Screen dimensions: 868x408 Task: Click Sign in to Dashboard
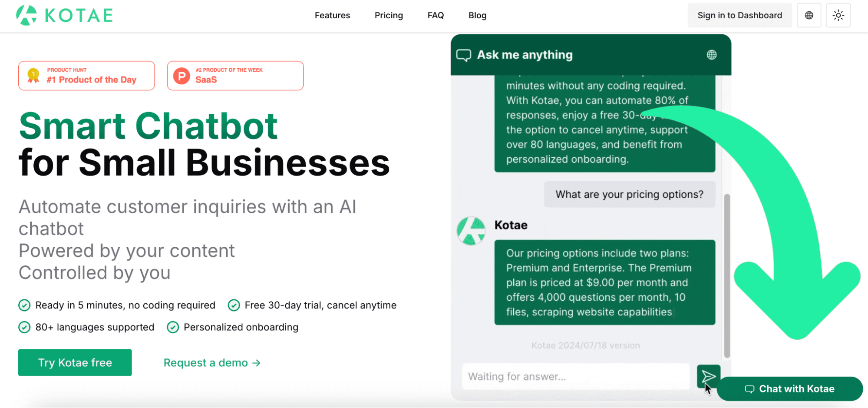739,15
